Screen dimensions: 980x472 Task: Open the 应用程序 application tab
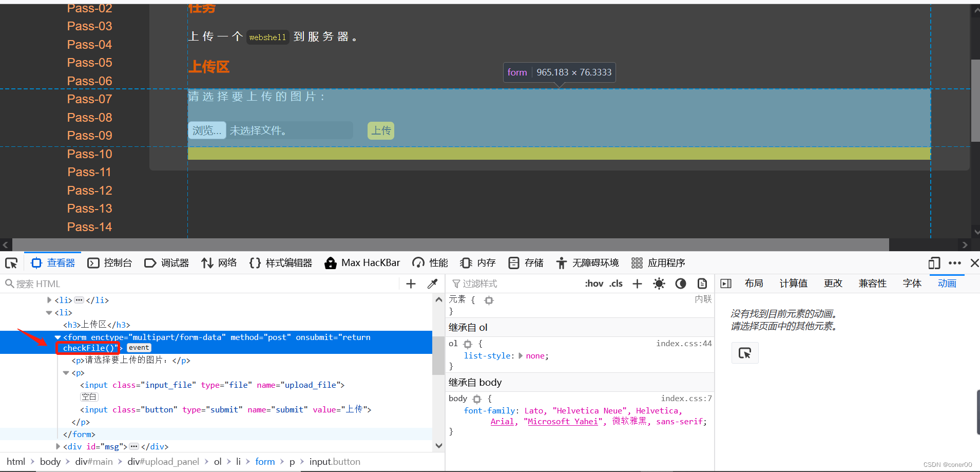[x=658, y=263]
